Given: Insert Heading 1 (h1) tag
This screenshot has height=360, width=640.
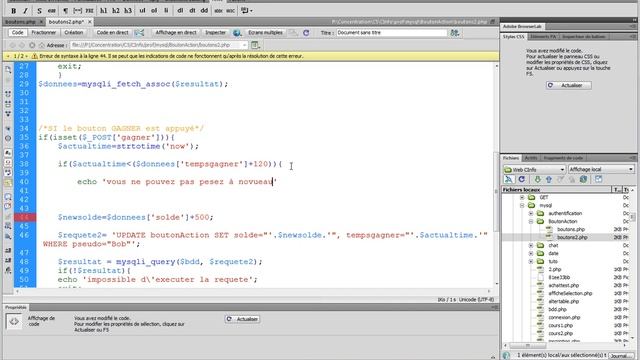Looking at the screenshot, I should pos(104,11).
